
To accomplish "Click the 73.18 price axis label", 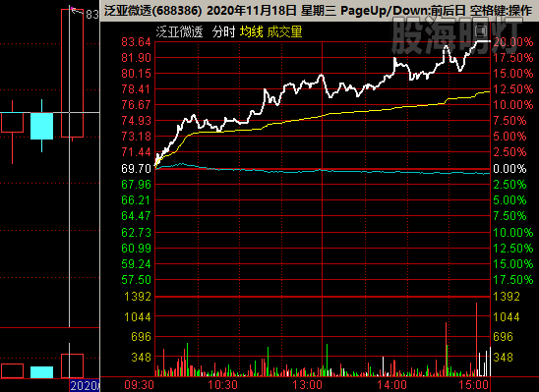I will pos(136,137).
